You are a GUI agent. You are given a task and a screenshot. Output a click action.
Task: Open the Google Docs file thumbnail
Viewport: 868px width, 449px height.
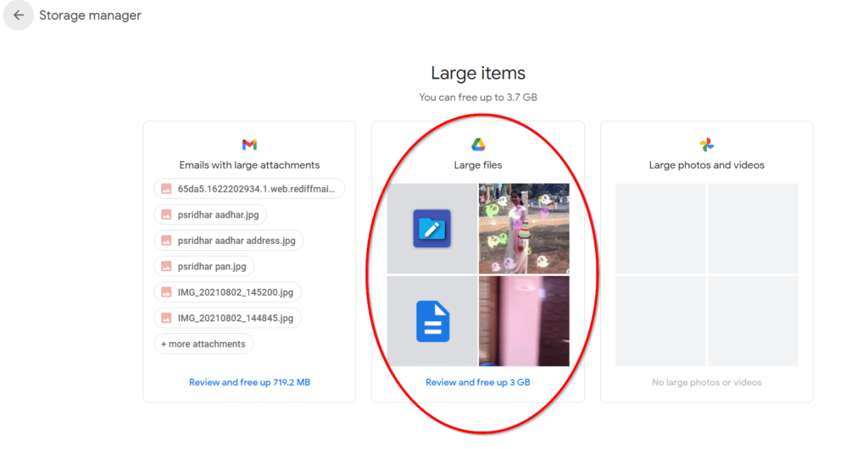(x=431, y=321)
